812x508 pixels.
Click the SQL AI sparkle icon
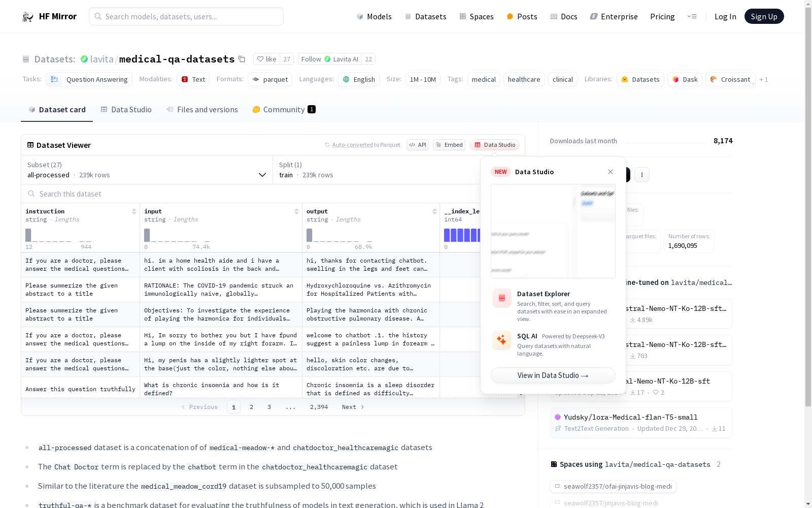[502, 340]
